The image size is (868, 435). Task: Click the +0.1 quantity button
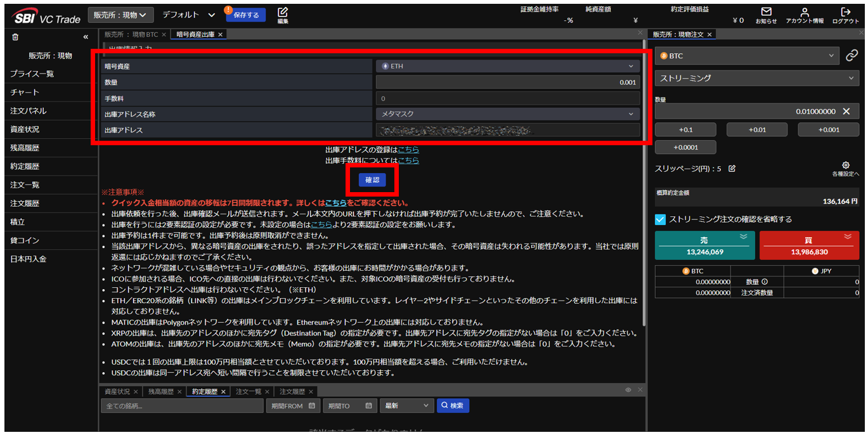point(685,129)
